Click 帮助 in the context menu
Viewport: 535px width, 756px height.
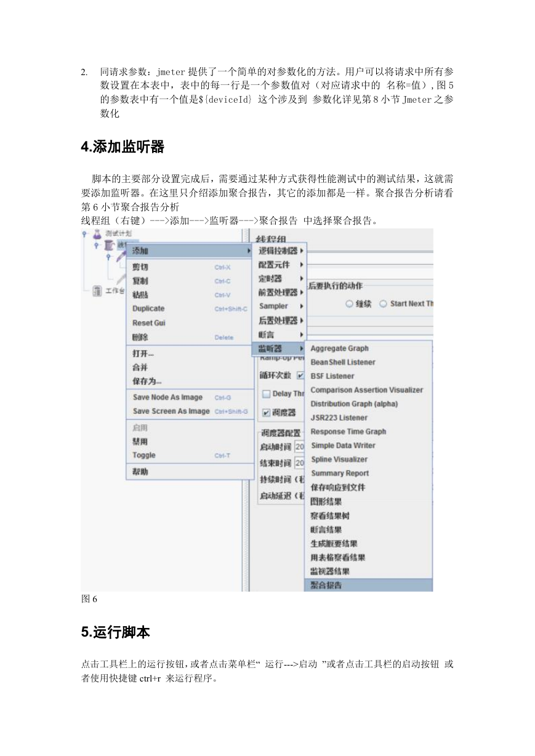coord(190,472)
